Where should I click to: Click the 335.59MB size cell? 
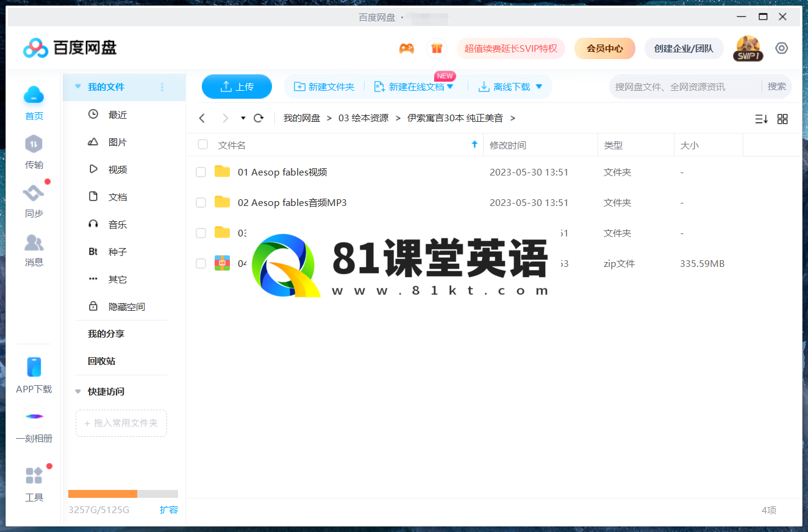click(x=702, y=264)
